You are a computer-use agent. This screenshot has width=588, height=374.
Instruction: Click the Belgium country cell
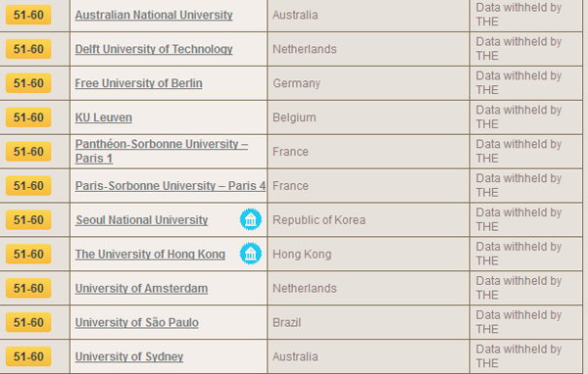click(368, 117)
